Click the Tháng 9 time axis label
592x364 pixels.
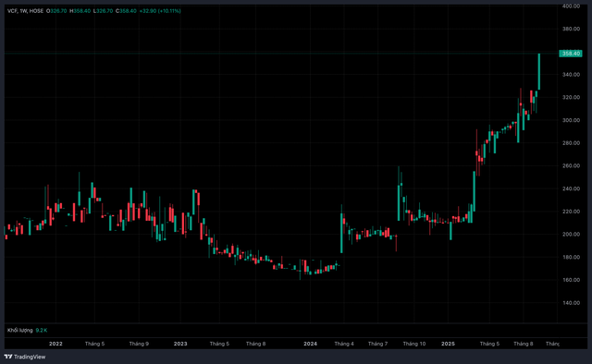tap(139, 344)
